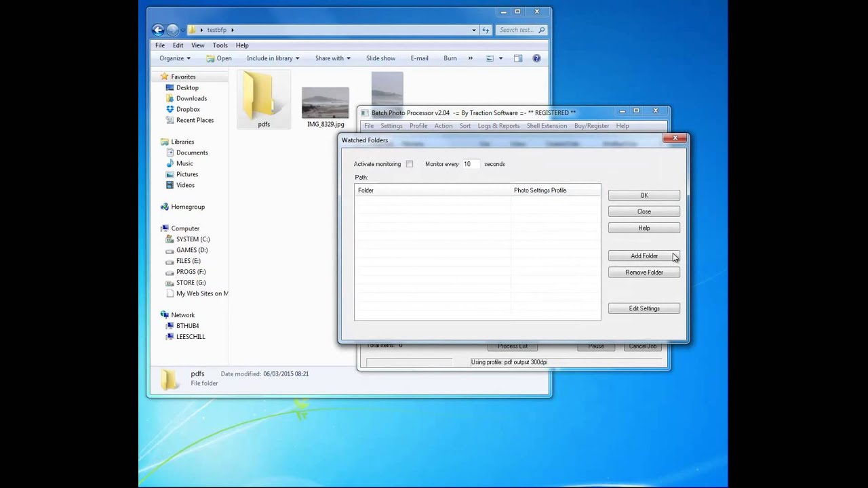Tick the Activate monitoring checkbox

click(x=410, y=164)
